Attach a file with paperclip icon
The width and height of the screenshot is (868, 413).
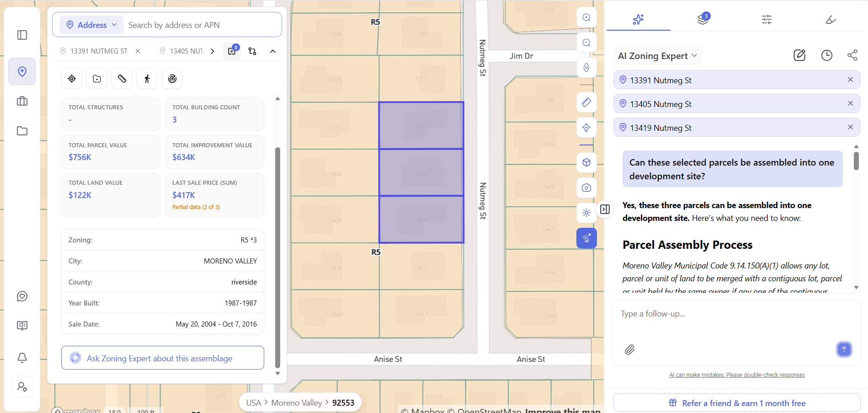629,350
